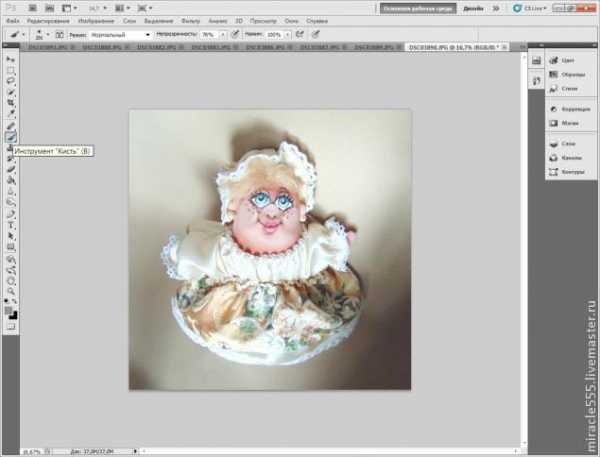The width and height of the screenshot is (600, 457).
Task: Switch to Основная рабочая среда workspace
Action: click(418, 8)
